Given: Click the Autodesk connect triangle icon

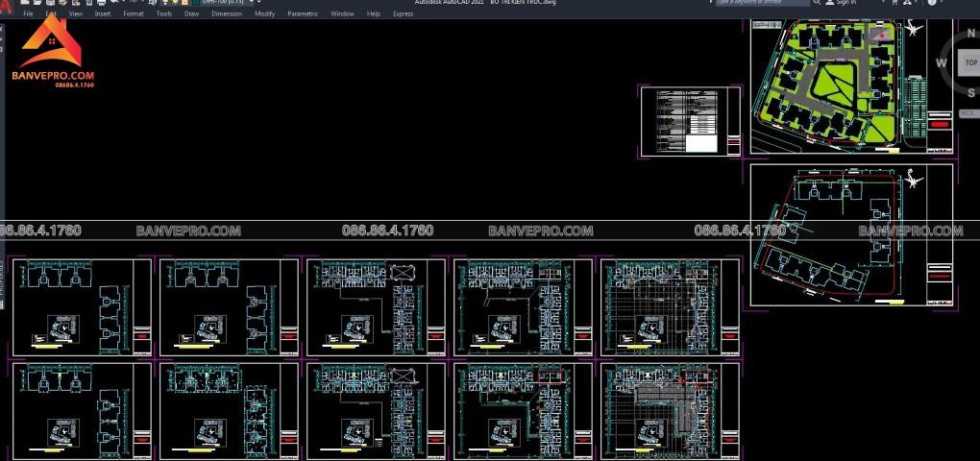Looking at the screenshot, I should (x=907, y=3).
